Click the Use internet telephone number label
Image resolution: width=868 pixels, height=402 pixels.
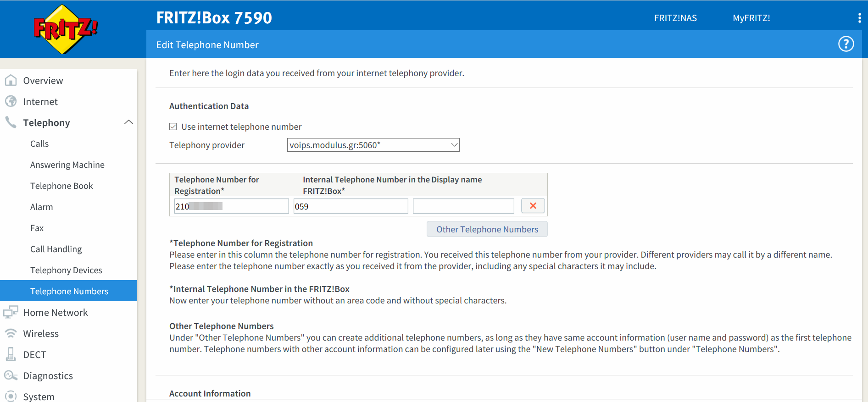[241, 127]
